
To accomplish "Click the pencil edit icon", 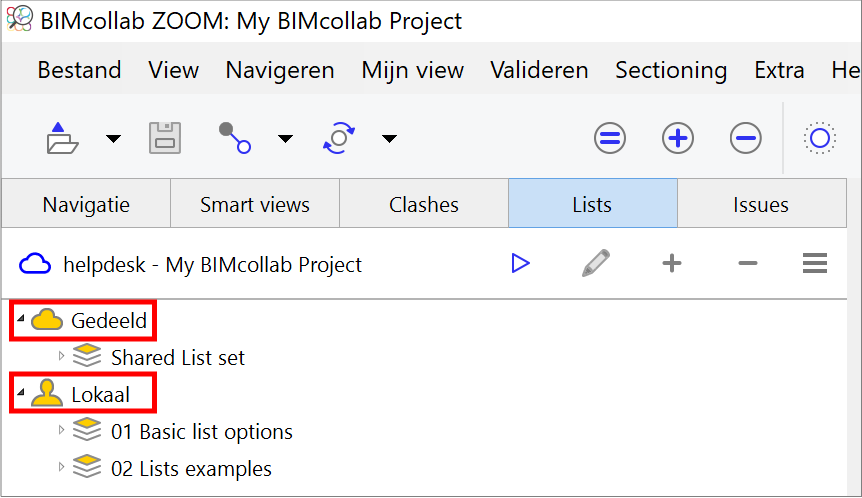I will coord(596,263).
